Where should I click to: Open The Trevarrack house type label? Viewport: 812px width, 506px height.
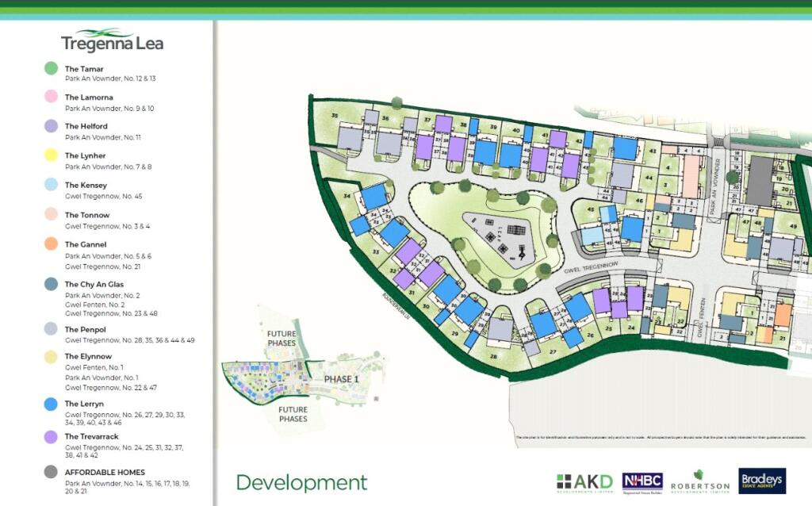91,436
